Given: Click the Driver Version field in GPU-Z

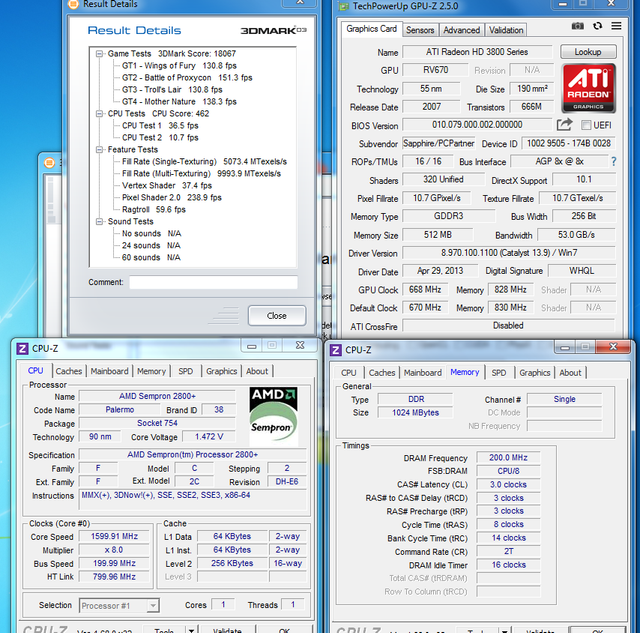Looking at the screenshot, I should [509, 253].
